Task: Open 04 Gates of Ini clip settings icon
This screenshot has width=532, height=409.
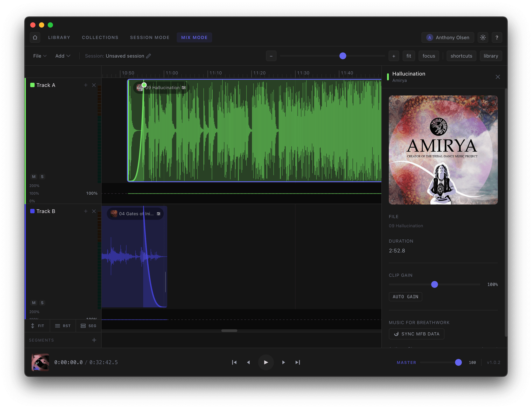Action: tap(159, 214)
